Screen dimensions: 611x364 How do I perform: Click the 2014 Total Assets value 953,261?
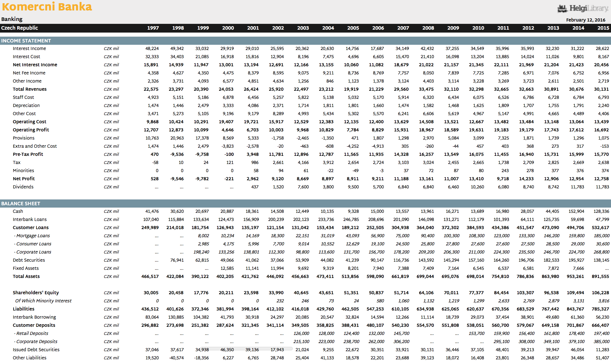575,276
